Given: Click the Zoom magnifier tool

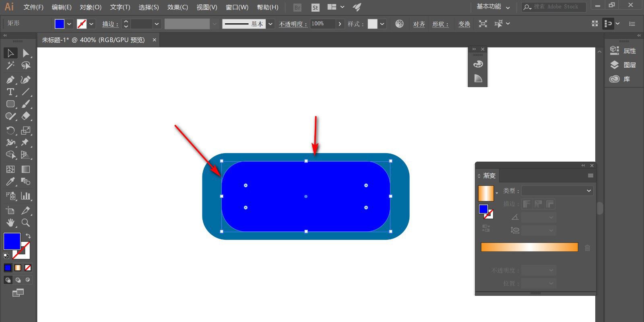Looking at the screenshot, I should 25,223.
